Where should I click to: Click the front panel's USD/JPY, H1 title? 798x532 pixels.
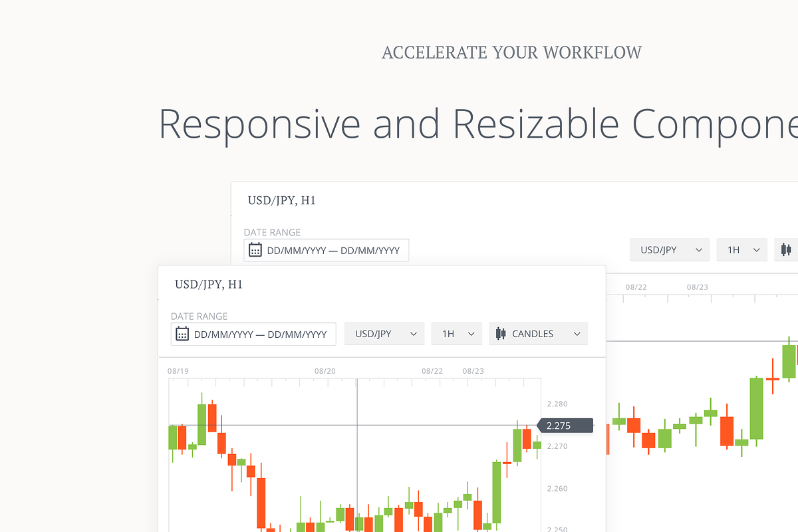click(x=209, y=285)
